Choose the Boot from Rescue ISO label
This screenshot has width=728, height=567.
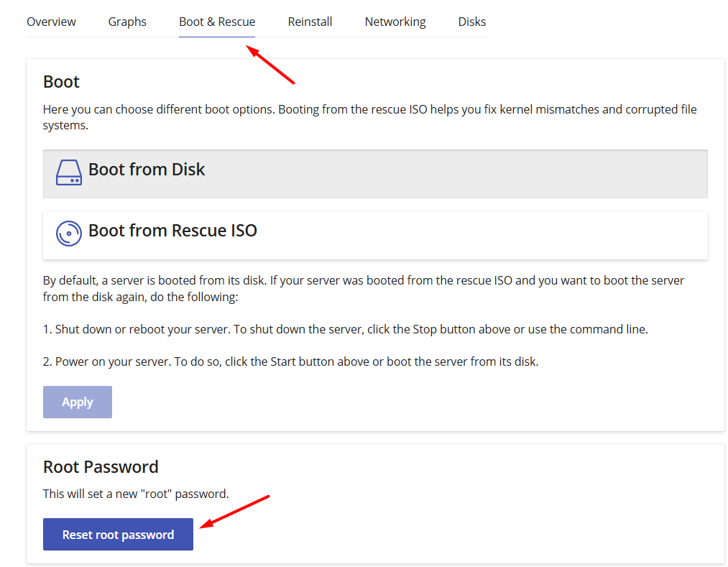172,231
